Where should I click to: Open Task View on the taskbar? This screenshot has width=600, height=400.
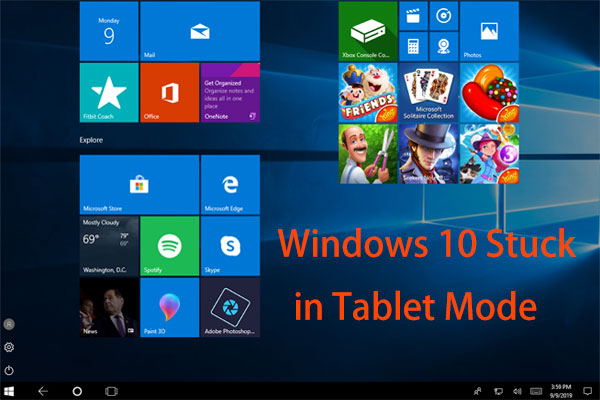pyautogui.click(x=111, y=391)
